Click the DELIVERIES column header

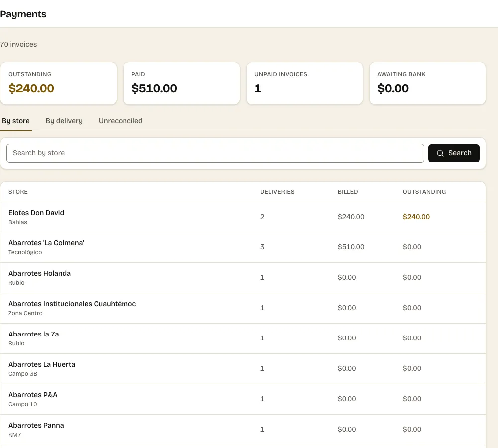[x=277, y=192]
